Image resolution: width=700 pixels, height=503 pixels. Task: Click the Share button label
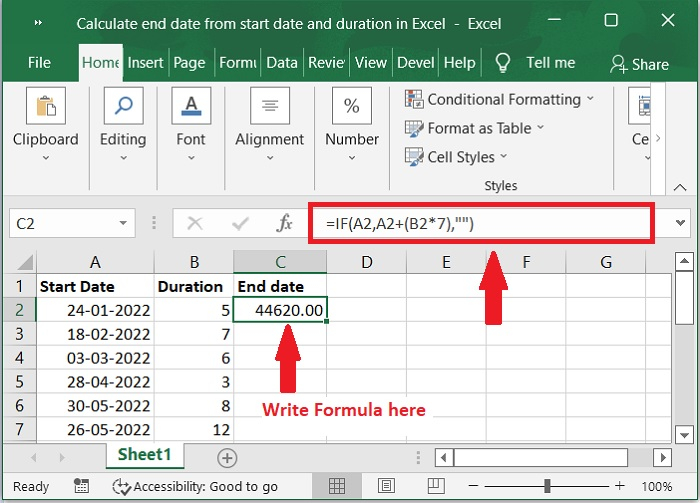650,65
